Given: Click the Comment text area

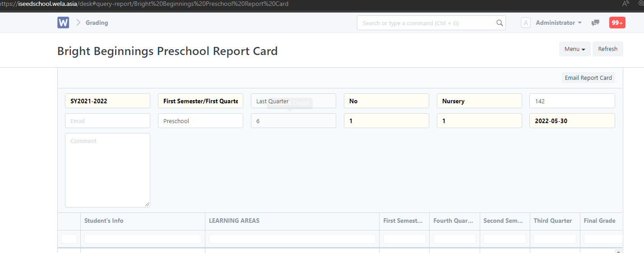Looking at the screenshot, I should pyautogui.click(x=107, y=170).
